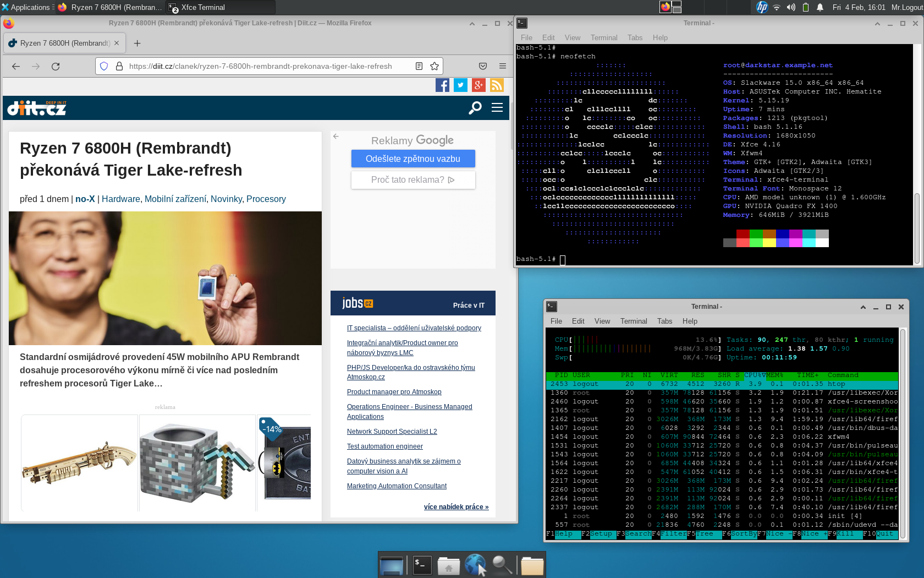Open application finder magnifier in panel

coord(503,565)
